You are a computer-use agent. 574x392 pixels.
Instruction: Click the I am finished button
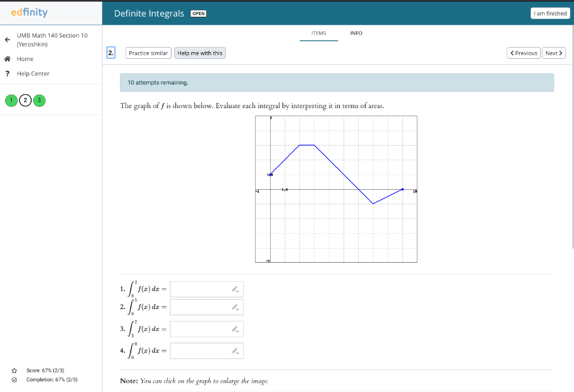tap(550, 13)
